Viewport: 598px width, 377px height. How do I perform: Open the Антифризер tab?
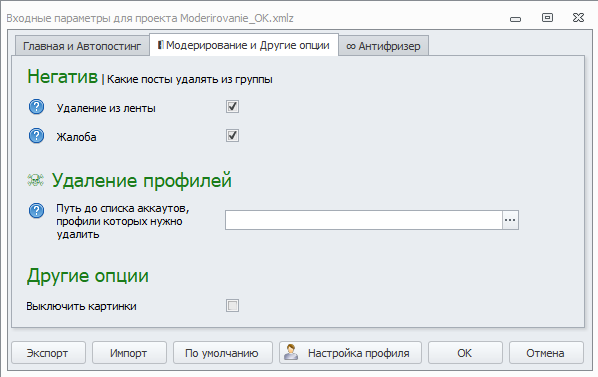coord(383,46)
